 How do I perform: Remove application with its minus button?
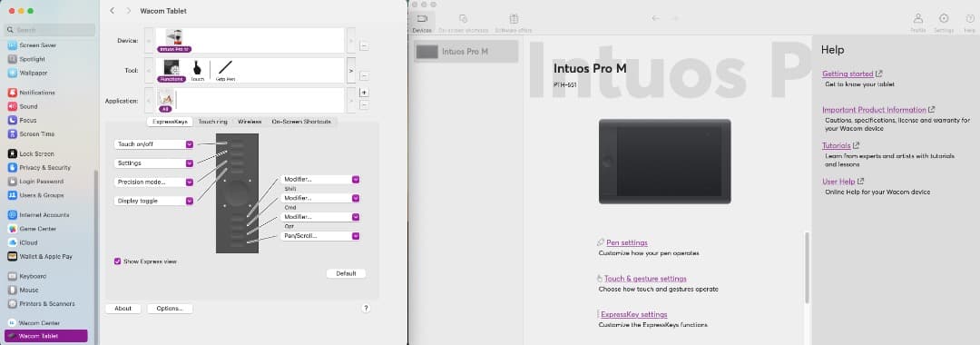point(365,105)
